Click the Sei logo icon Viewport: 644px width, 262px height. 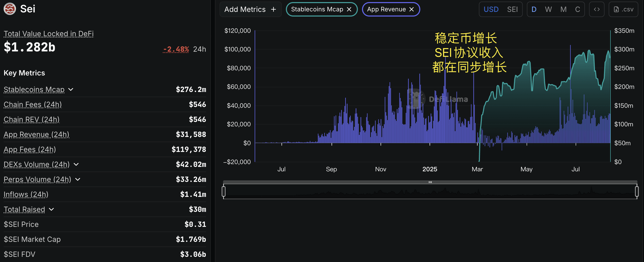10,9
